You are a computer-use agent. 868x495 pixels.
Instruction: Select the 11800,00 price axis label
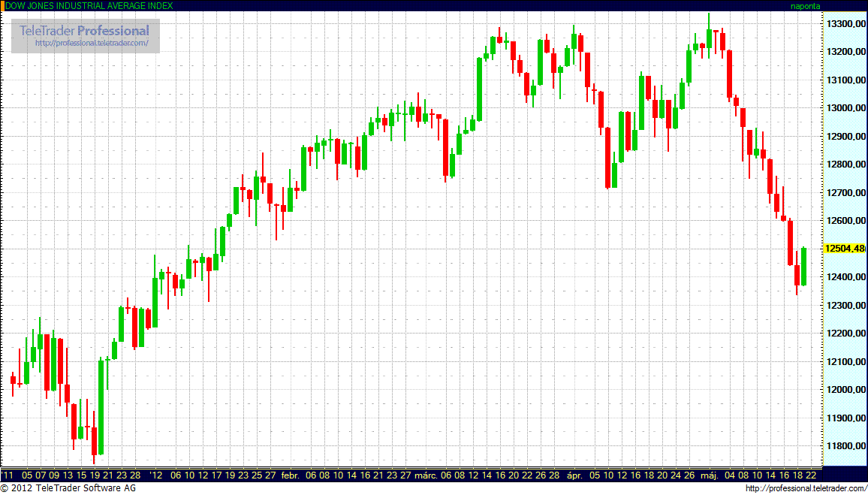845,446
